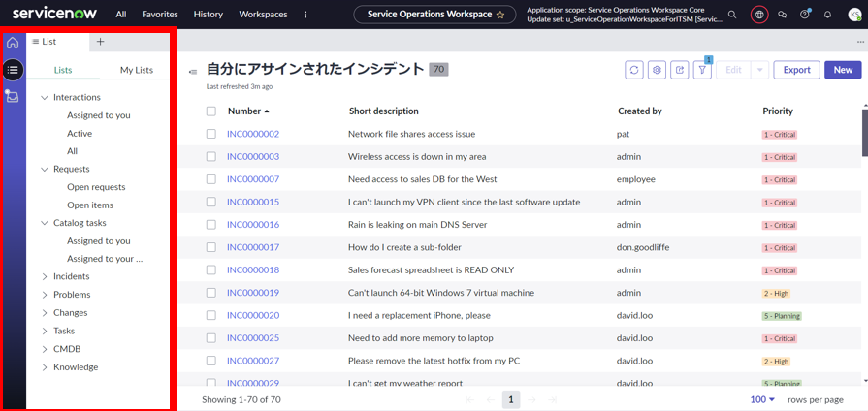Go to previous page arrow

pos(490,400)
